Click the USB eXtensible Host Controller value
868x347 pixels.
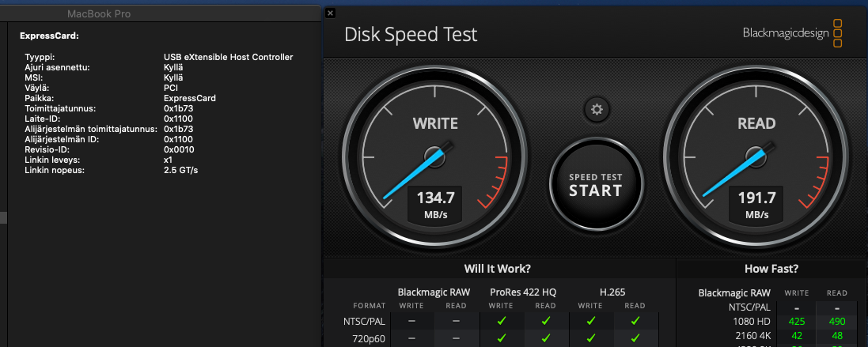pyautogui.click(x=228, y=57)
